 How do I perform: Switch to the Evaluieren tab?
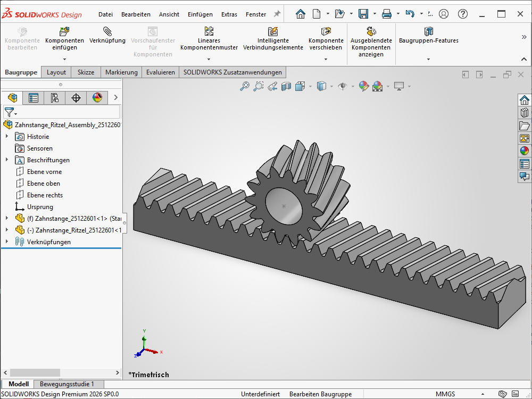tap(160, 72)
